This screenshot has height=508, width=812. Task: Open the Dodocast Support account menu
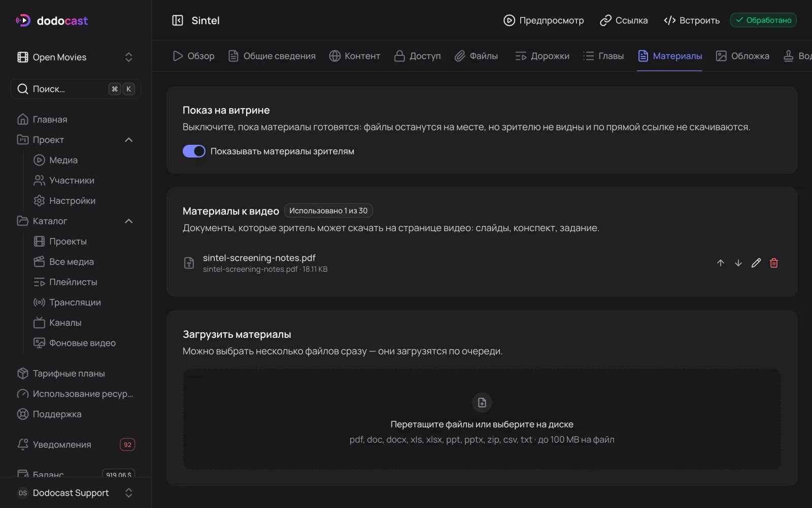coord(76,493)
